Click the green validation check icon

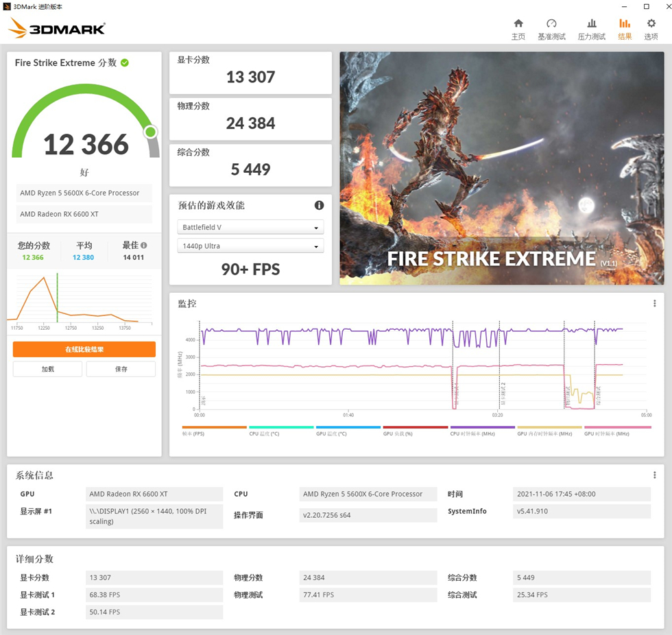[125, 62]
